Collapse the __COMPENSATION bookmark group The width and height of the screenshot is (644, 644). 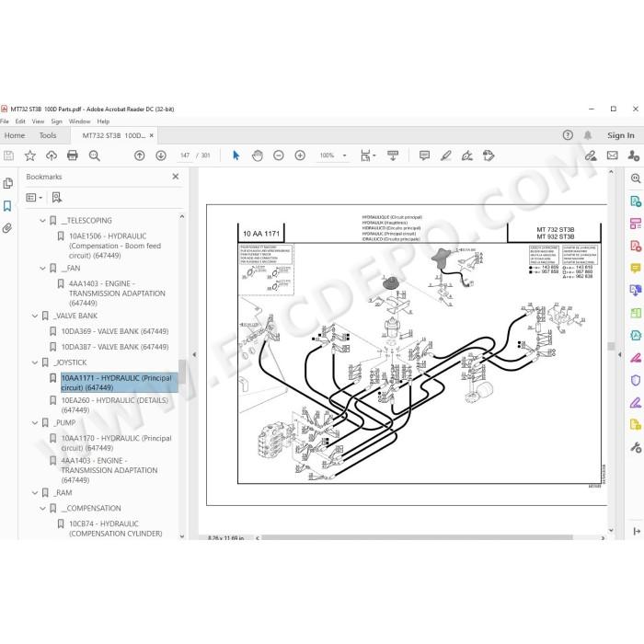[42, 509]
